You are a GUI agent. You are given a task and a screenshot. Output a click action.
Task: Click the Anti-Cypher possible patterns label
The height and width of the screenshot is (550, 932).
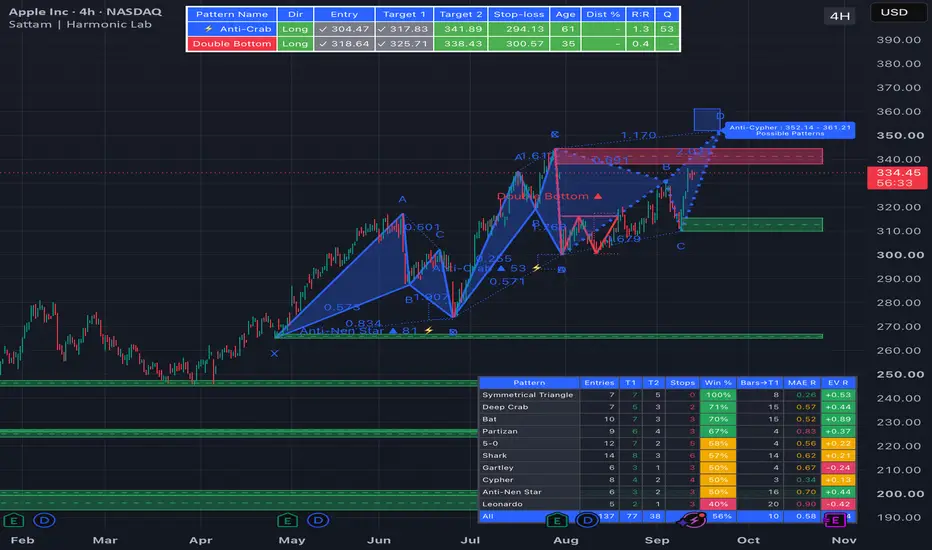(789, 130)
